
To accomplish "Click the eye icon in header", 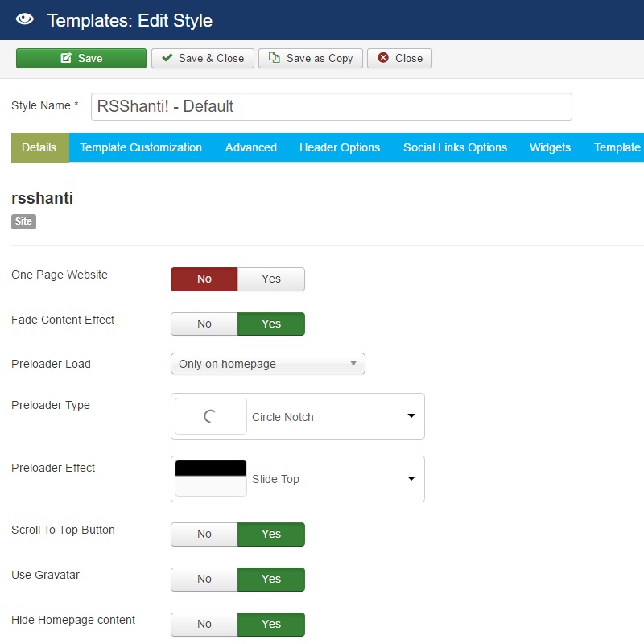I will (x=25, y=19).
